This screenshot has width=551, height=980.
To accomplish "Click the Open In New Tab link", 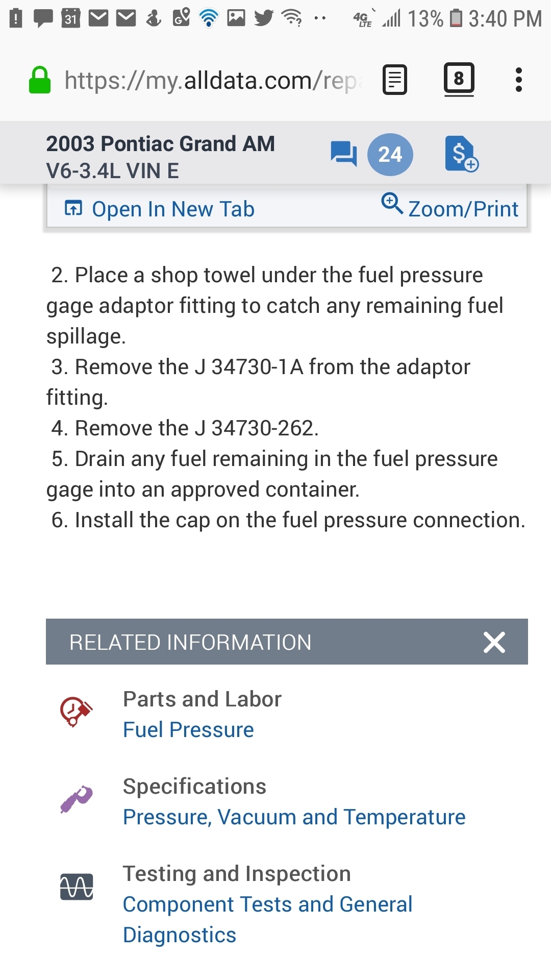I will (173, 209).
